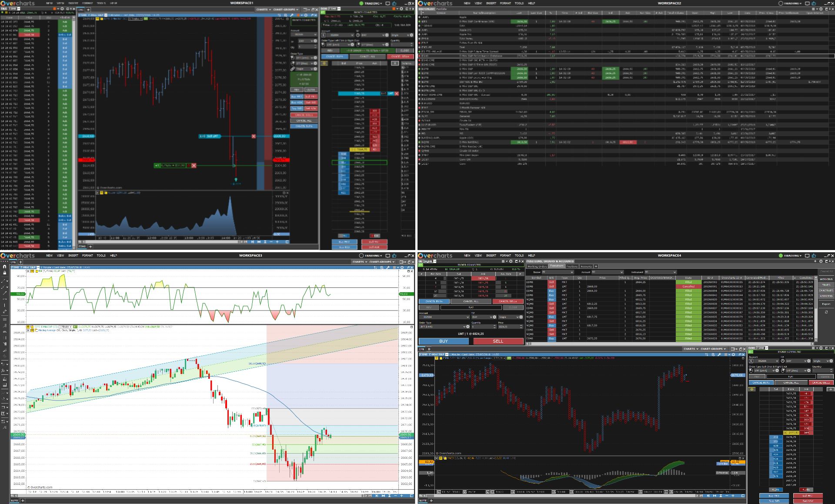This screenshot has width=835, height=504.
Task: Click the red X on the Sell LMT order in Workspace1 DOM
Action: coord(397,93)
